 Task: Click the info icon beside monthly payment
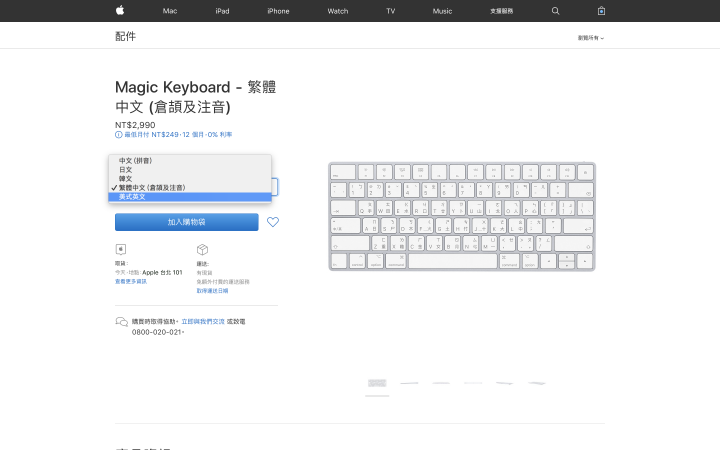[118, 135]
